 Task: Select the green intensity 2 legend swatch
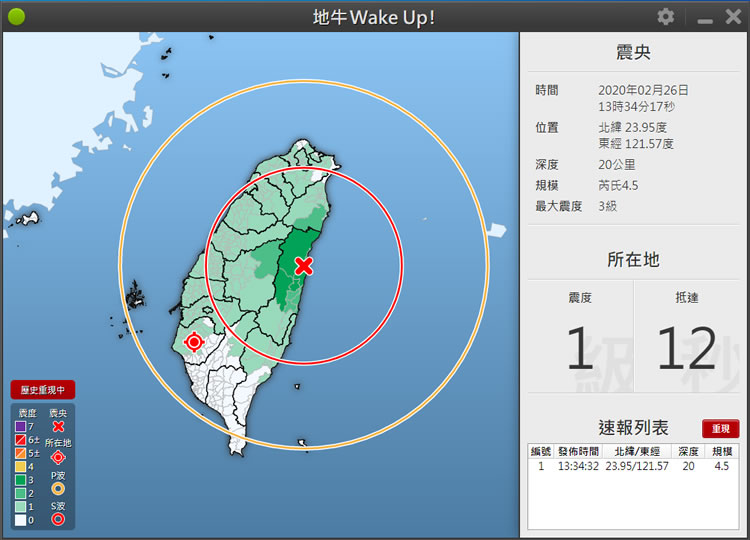click(x=20, y=493)
